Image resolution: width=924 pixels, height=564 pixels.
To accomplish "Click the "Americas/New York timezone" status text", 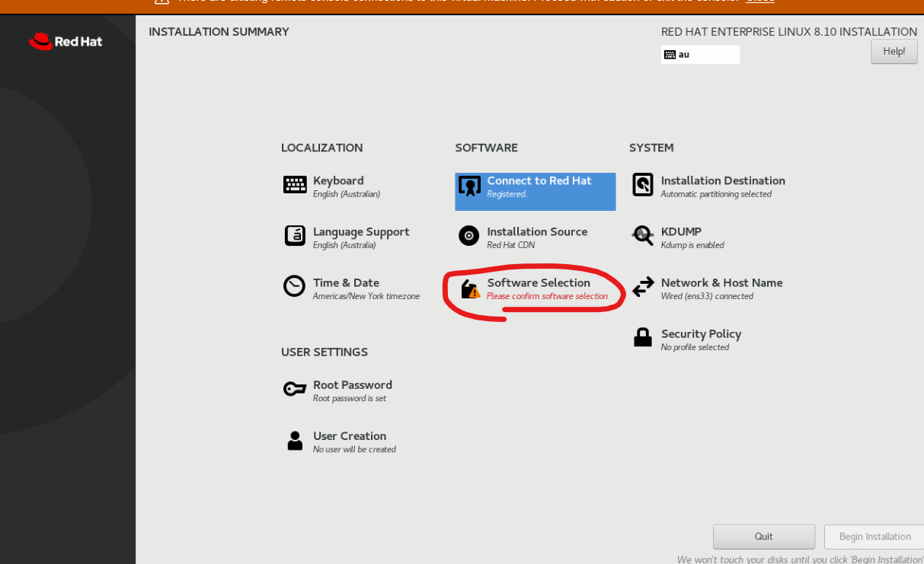I will [x=366, y=297].
